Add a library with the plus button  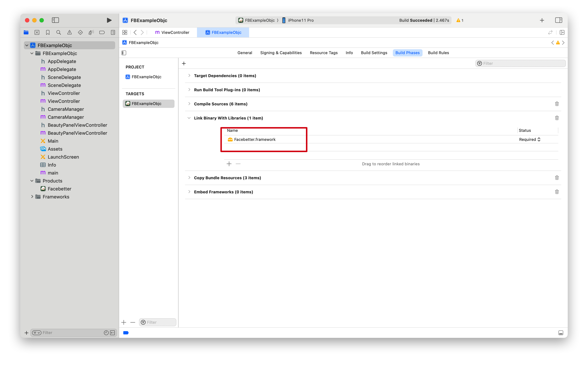tap(229, 164)
